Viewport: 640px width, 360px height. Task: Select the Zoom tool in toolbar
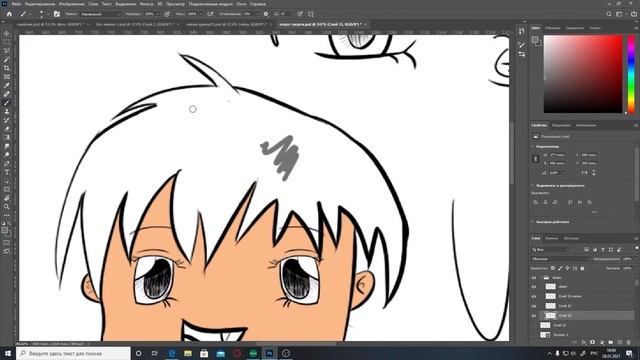(7, 207)
